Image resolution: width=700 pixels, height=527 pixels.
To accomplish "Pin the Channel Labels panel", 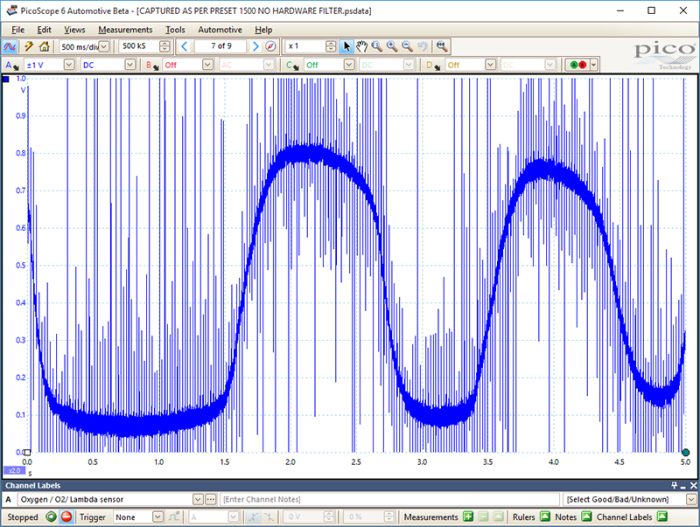I will [x=674, y=485].
